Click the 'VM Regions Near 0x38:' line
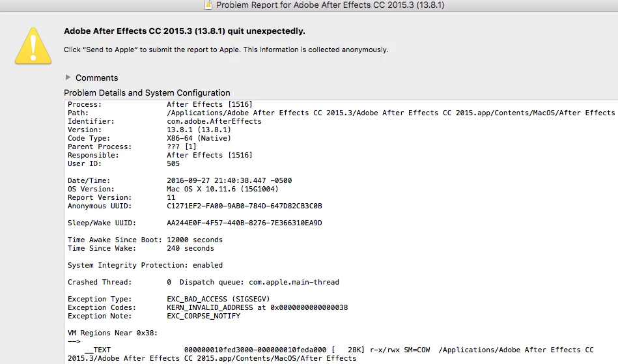The image size is (618, 364). tap(112, 333)
